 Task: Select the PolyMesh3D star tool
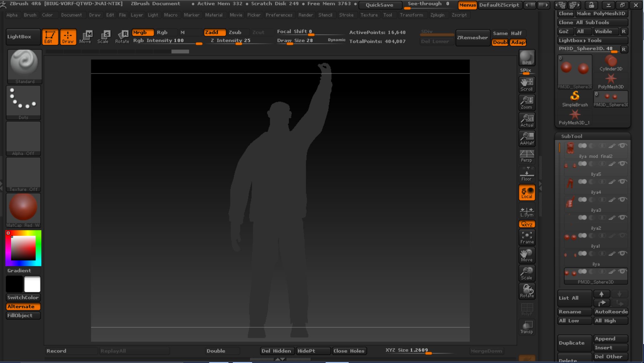611,81
